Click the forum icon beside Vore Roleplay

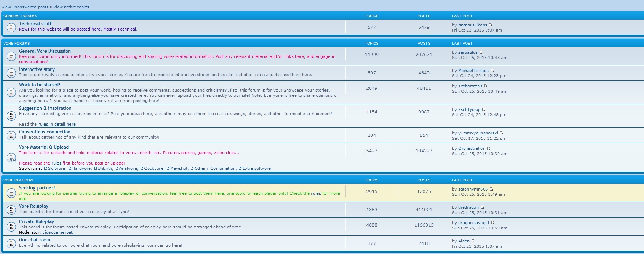coord(12,209)
